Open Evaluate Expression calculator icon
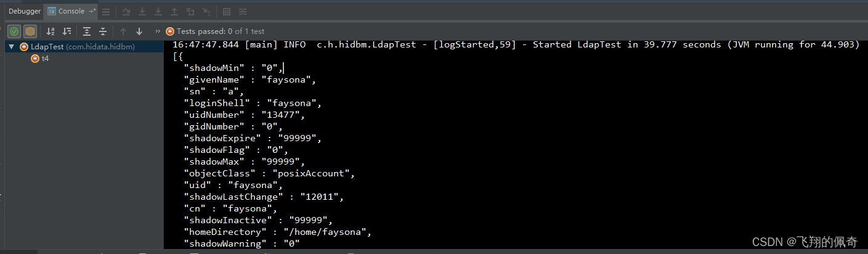Screen dimensions: 868x254 coord(227,12)
